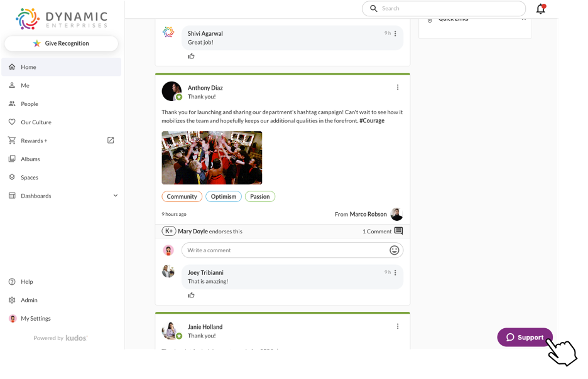Open options menu on Joey Tribianni's comment
Viewport: 588px width, 379px height.
[395, 272]
